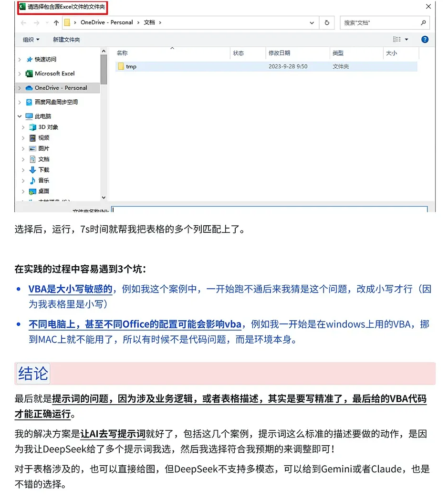Click sidebar scrollbar down arrow
Screen dimensions: 448x501
(x=104, y=198)
